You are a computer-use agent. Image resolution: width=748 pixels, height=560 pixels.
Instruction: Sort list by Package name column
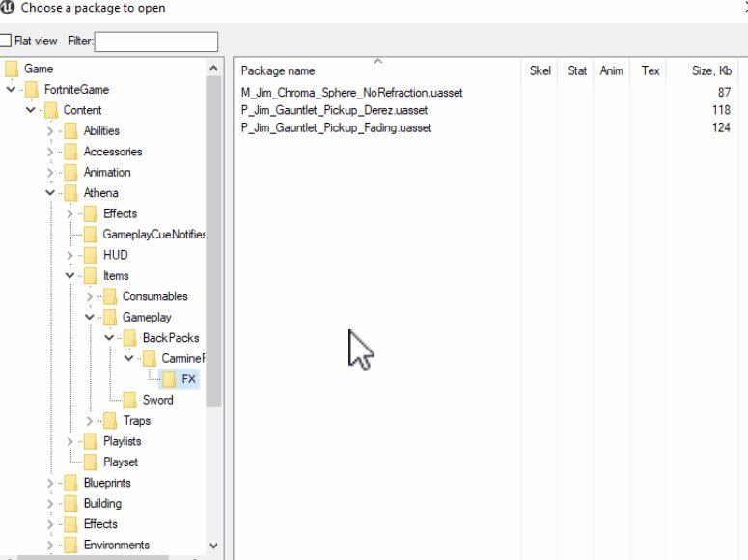(x=377, y=71)
